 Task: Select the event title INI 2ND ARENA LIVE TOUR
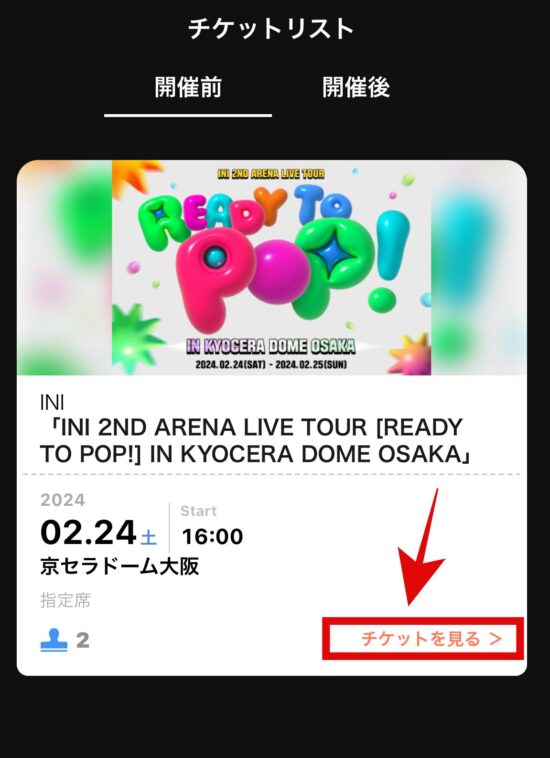click(256, 440)
